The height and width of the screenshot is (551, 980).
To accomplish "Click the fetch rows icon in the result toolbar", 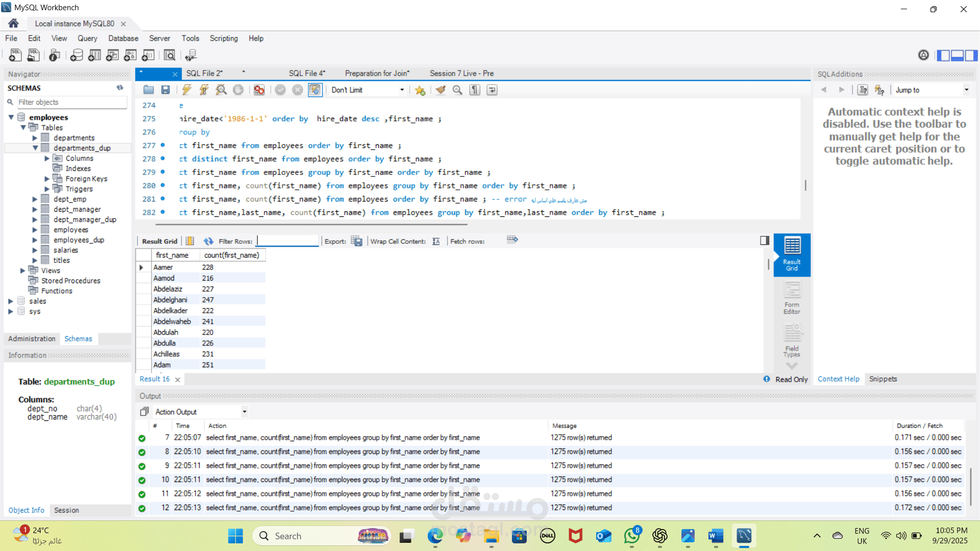I will [512, 240].
